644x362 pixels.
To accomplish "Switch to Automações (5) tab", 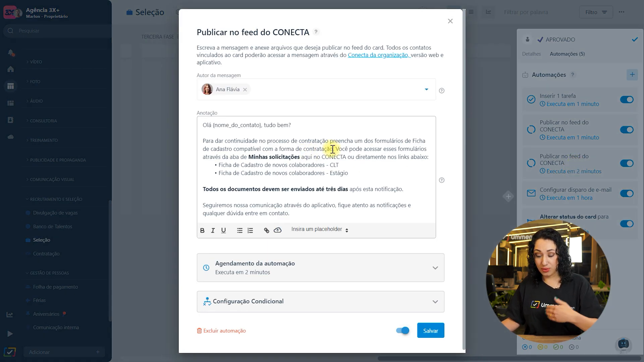I will (x=567, y=54).
